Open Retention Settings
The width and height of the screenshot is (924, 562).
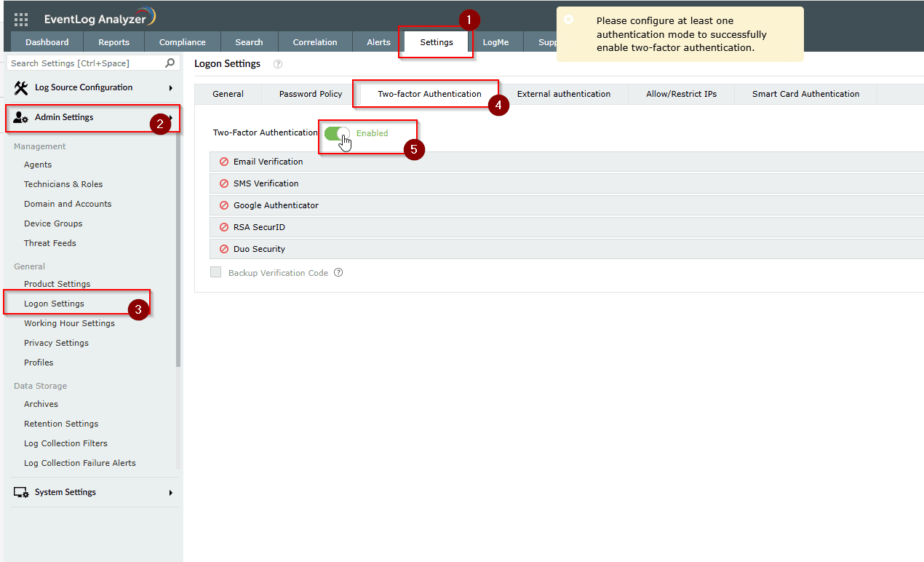[61, 424]
